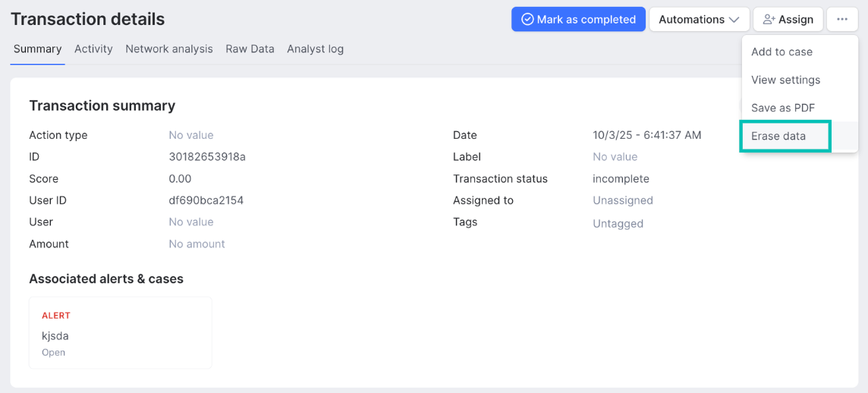Click the transaction ID 30182653918a
This screenshot has width=868, height=393.
[206, 157]
